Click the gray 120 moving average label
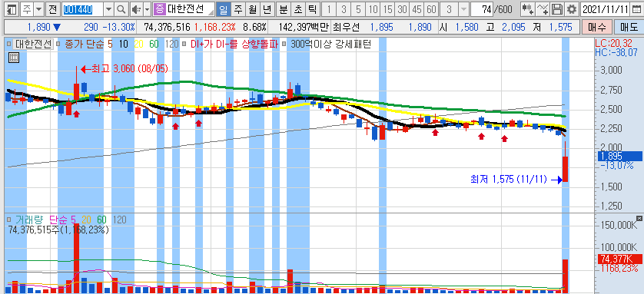This screenshot has height=294, width=644. click(x=171, y=45)
